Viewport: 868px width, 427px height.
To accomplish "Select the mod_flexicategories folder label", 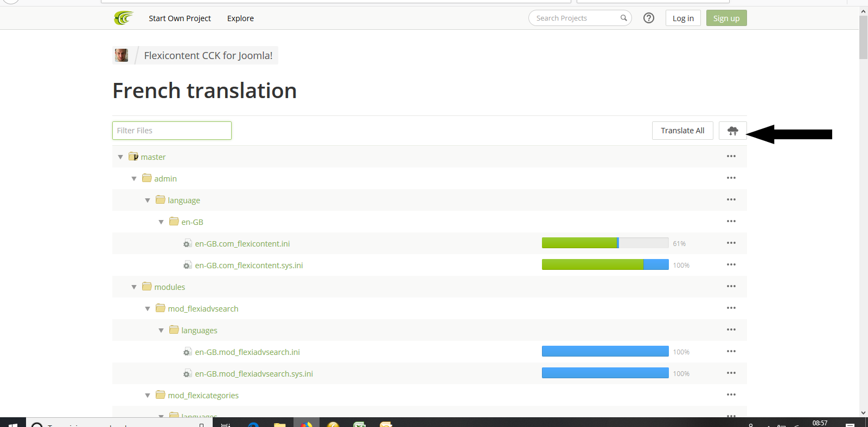I will (203, 396).
